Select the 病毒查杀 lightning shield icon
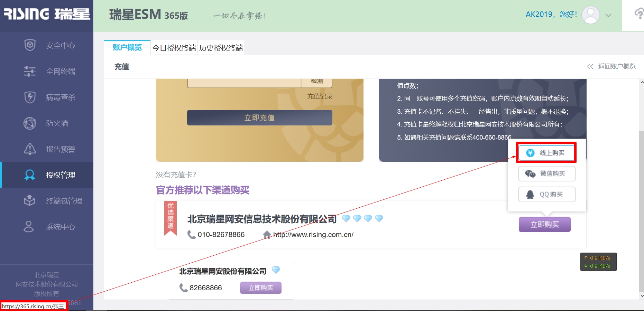The height and width of the screenshot is (311, 644). [x=30, y=97]
